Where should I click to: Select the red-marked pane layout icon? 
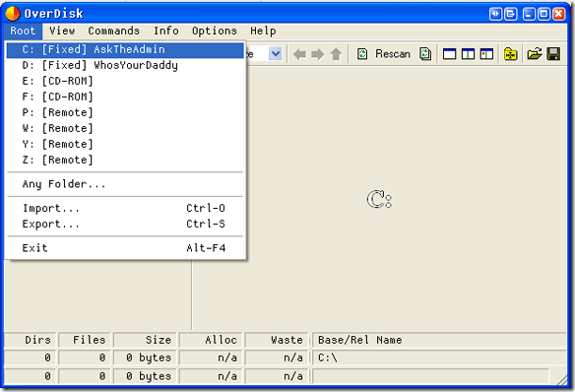[x=486, y=54]
